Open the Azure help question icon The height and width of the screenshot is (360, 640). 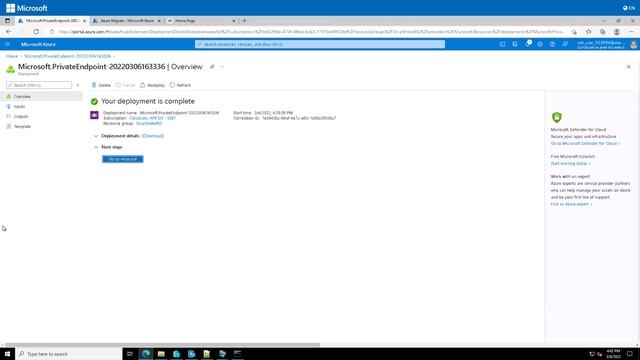[552, 44]
